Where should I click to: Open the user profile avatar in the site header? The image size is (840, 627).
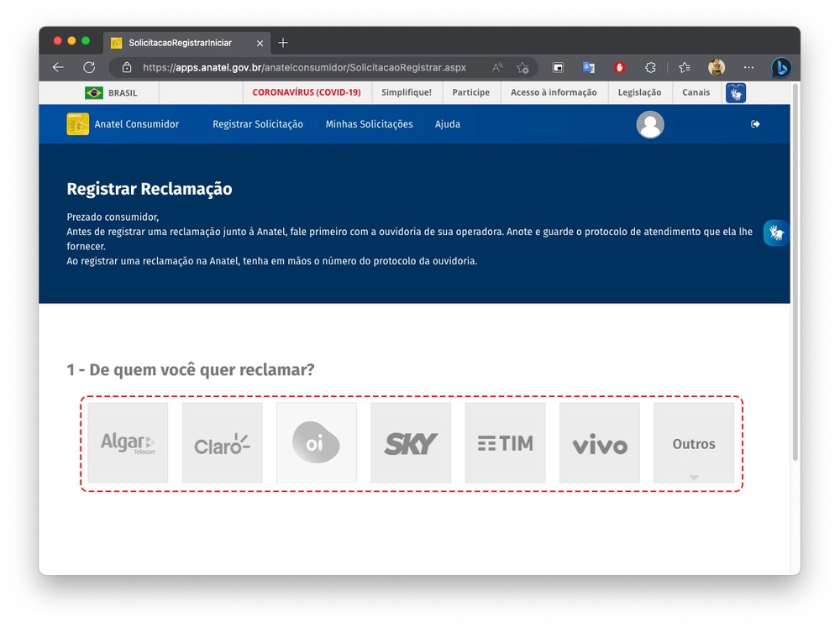click(x=650, y=124)
